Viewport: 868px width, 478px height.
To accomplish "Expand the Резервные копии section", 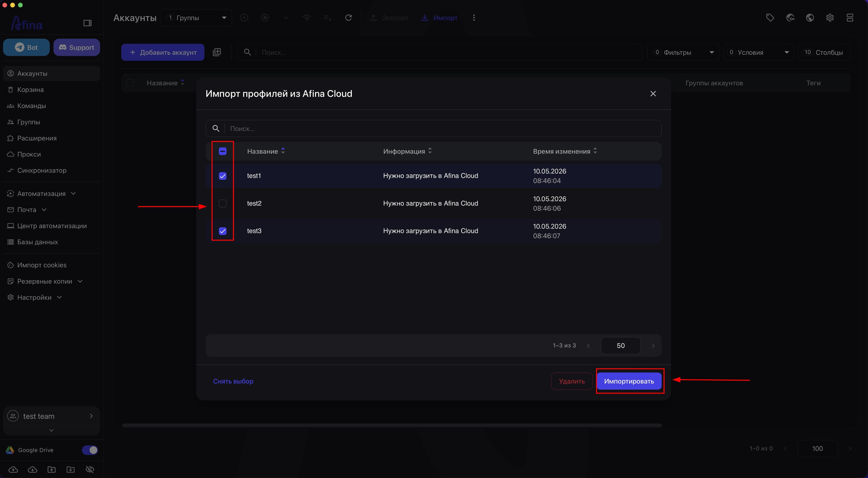I will point(80,281).
